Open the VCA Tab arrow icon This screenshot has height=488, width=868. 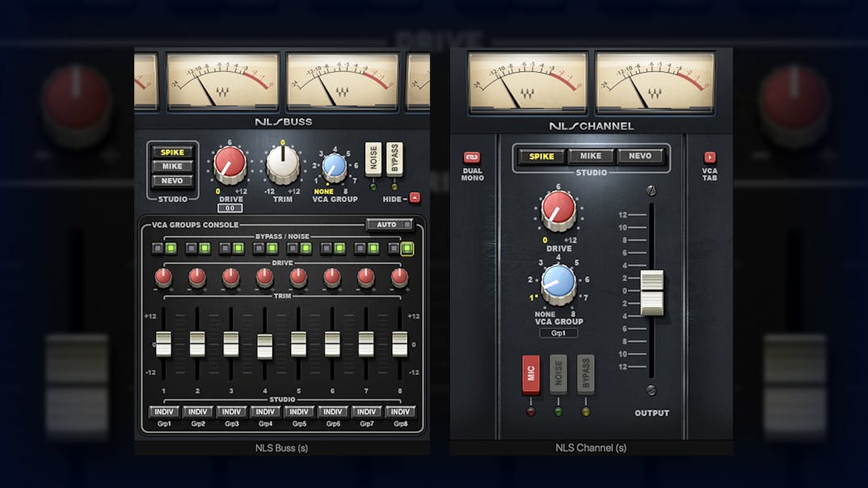pos(710,158)
